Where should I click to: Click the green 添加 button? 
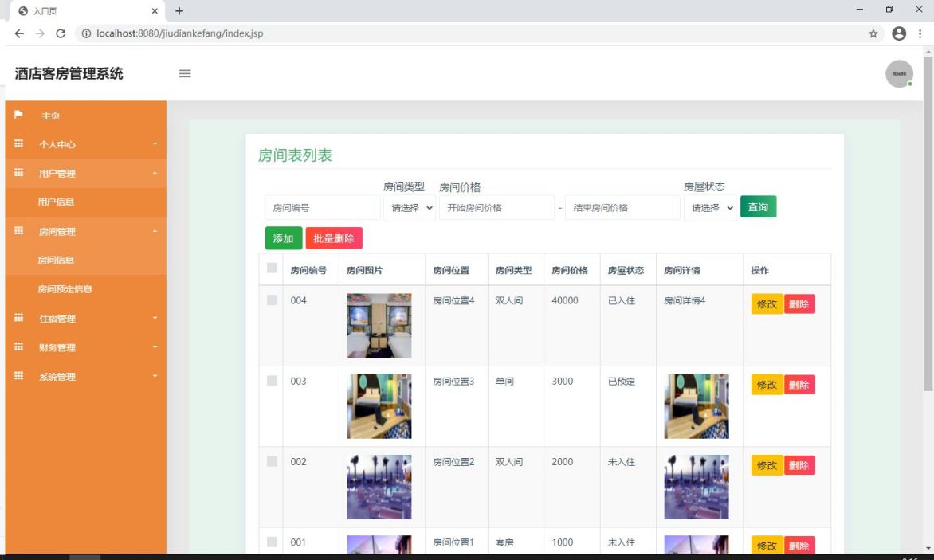pyautogui.click(x=284, y=238)
